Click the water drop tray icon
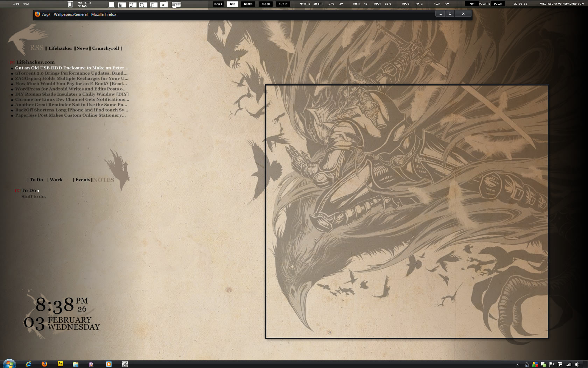Viewport: 588px width, 368px height. 526,364
